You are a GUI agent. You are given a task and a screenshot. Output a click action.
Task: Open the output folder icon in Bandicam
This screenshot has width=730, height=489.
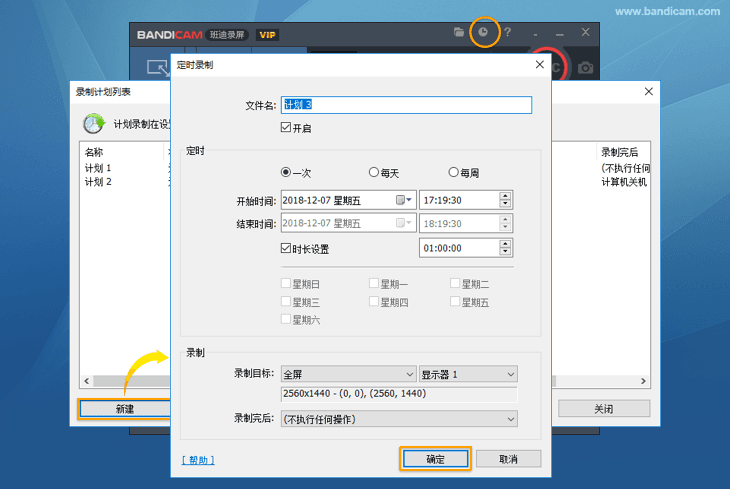click(459, 33)
